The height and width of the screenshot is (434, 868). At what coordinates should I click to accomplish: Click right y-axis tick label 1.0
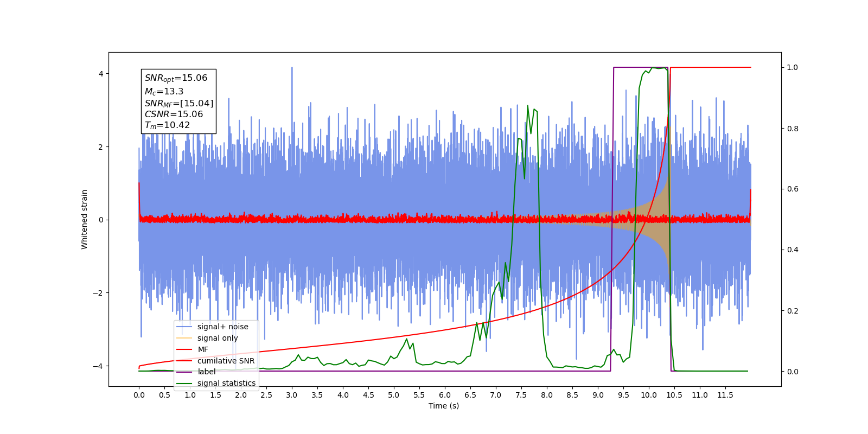(x=793, y=68)
